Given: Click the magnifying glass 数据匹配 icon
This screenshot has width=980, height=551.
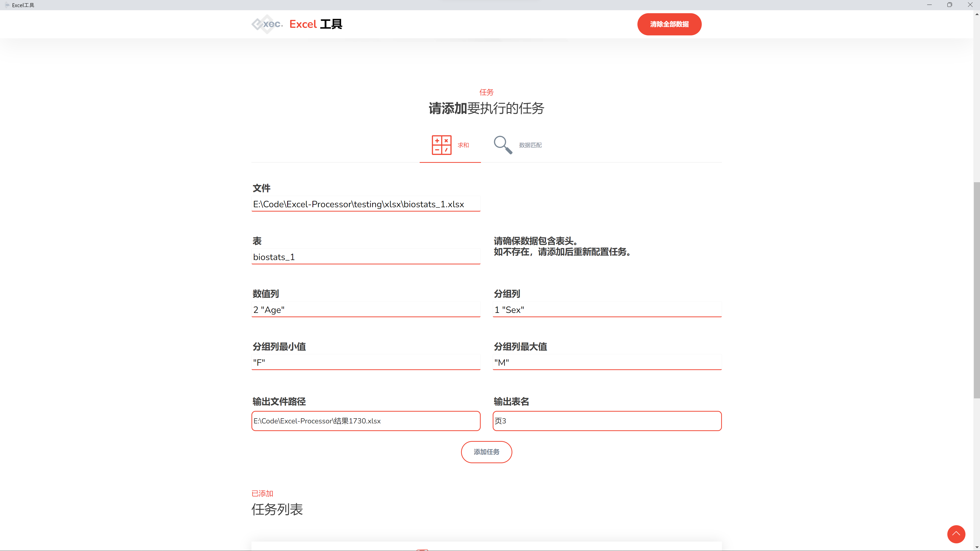Looking at the screenshot, I should 503,145.
